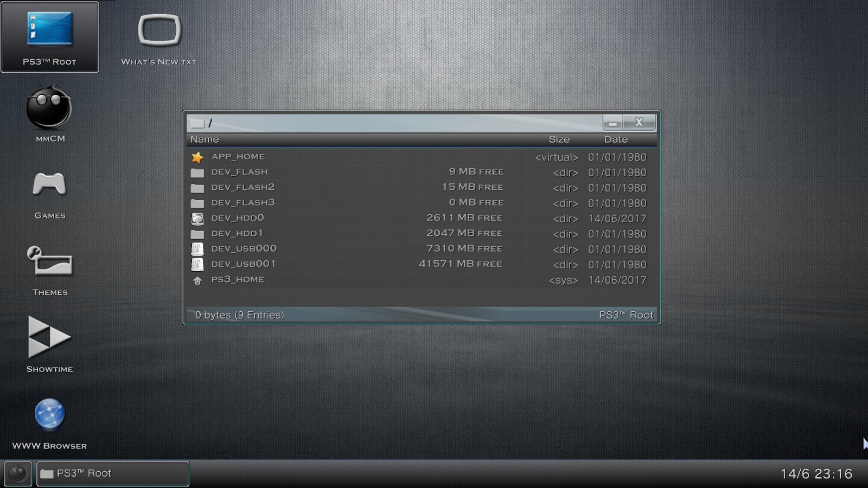
Task: Close the PS3 Root file window
Action: coord(639,123)
